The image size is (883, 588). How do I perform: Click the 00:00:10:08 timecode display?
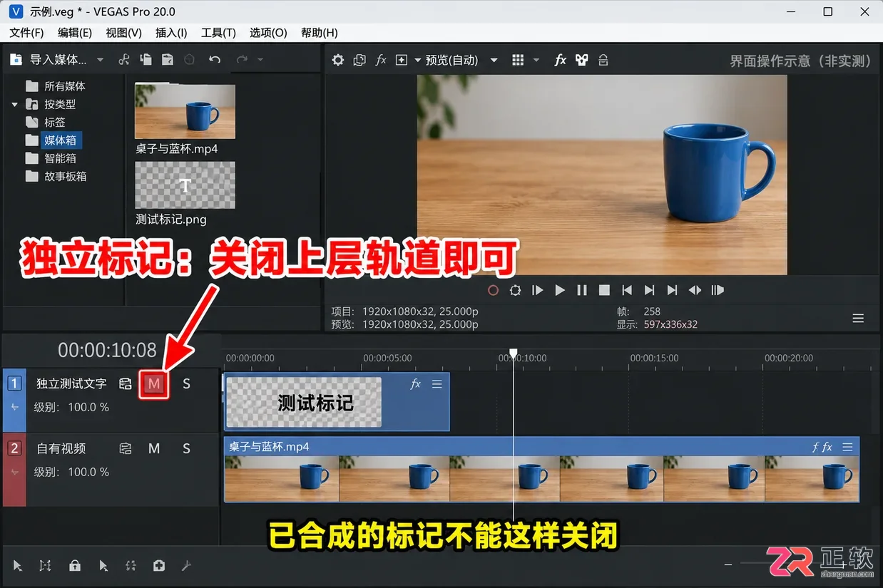(x=107, y=350)
